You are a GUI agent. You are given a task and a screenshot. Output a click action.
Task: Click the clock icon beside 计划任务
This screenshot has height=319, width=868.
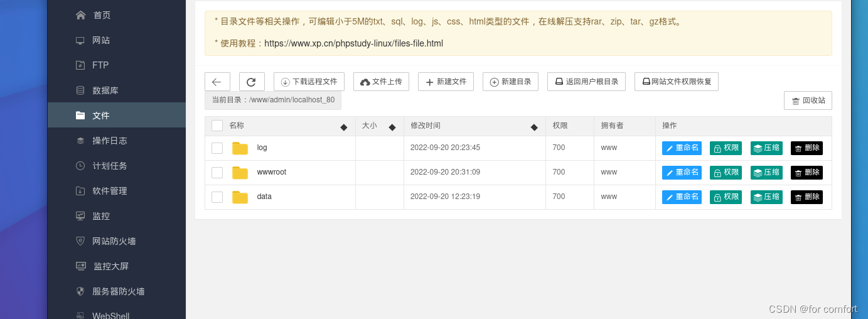(x=80, y=166)
